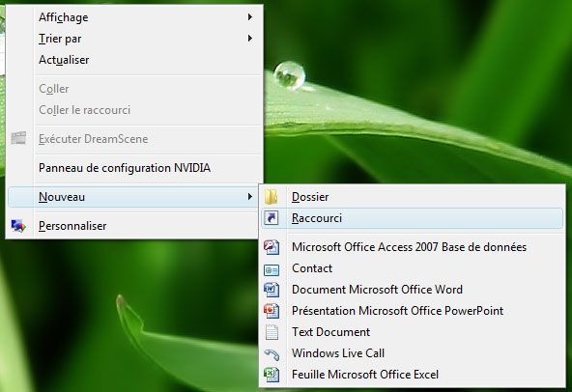
Task: Create a new Contact
Action: [x=413, y=268]
